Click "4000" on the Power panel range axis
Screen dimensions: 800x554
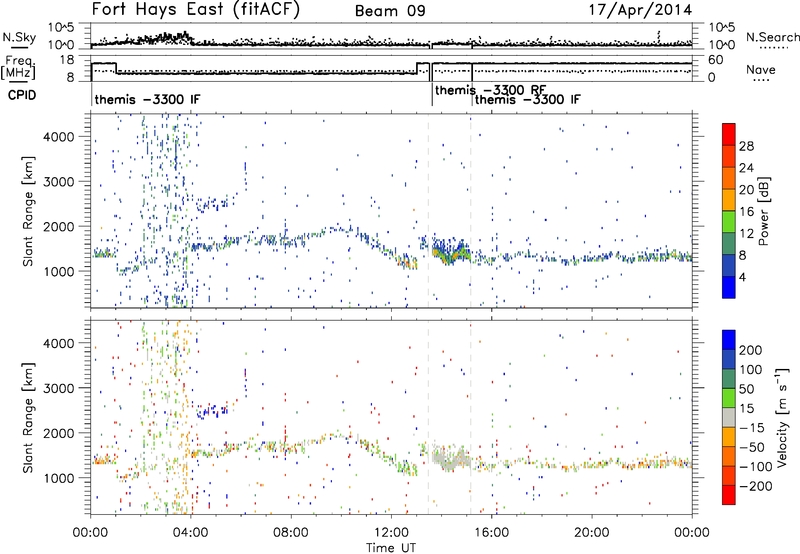click(59, 137)
